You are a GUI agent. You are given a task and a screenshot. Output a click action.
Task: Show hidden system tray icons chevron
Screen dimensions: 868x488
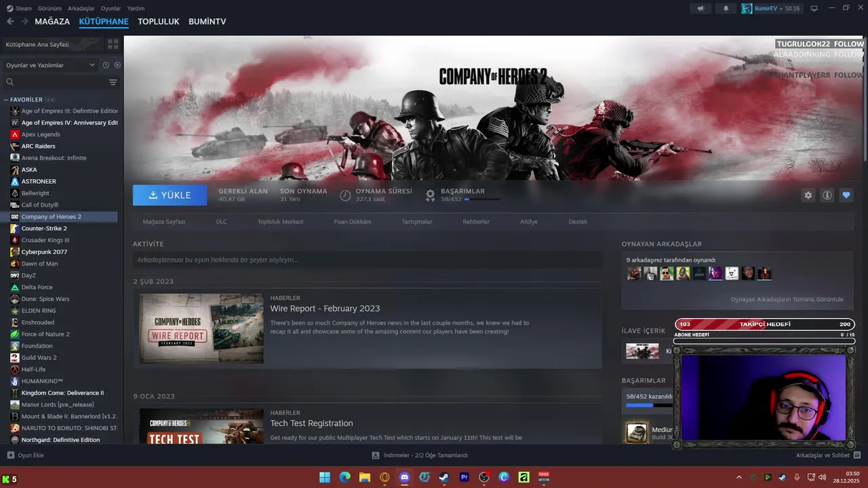click(x=739, y=477)
